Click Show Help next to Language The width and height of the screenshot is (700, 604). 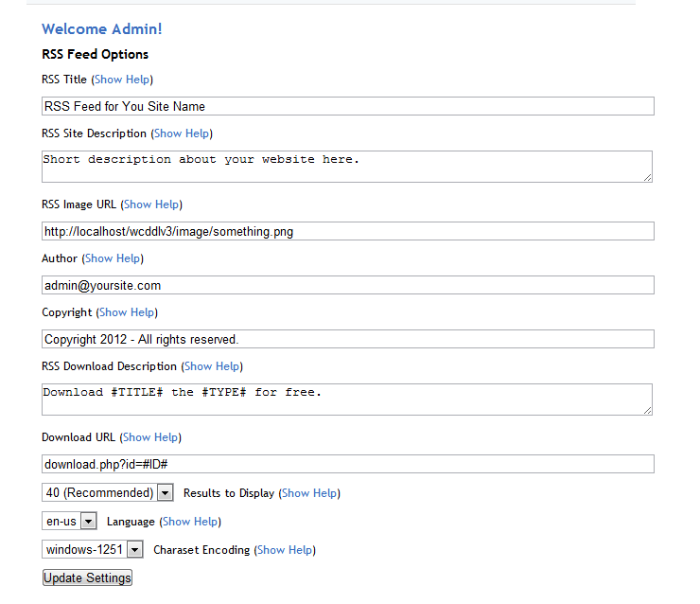pos(190,522)
